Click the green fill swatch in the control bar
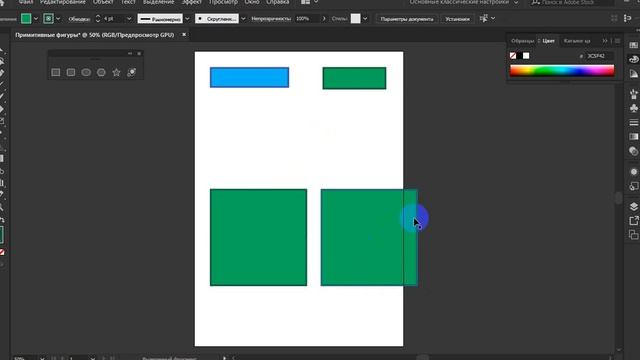 26,18
